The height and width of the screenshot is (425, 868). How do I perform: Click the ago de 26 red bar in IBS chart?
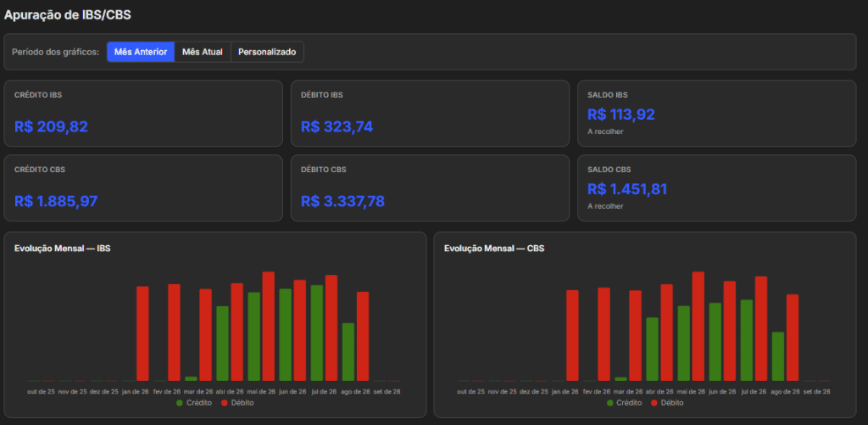point(363,336)
